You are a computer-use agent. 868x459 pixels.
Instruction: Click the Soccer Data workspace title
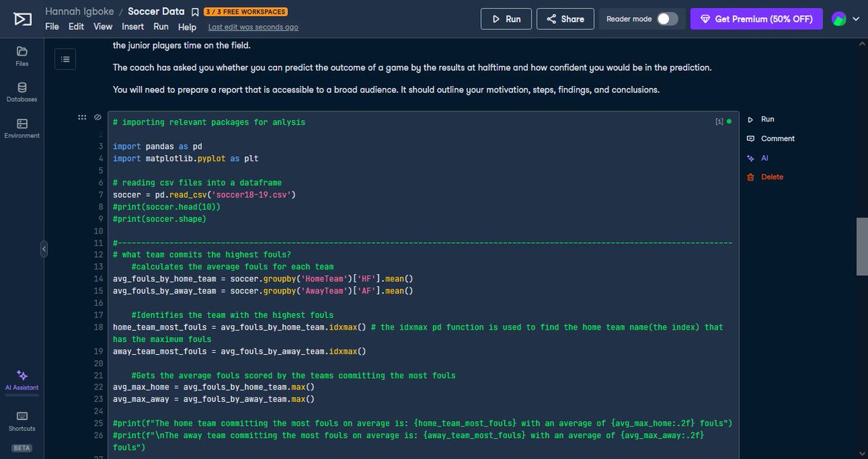coord(156,12)
